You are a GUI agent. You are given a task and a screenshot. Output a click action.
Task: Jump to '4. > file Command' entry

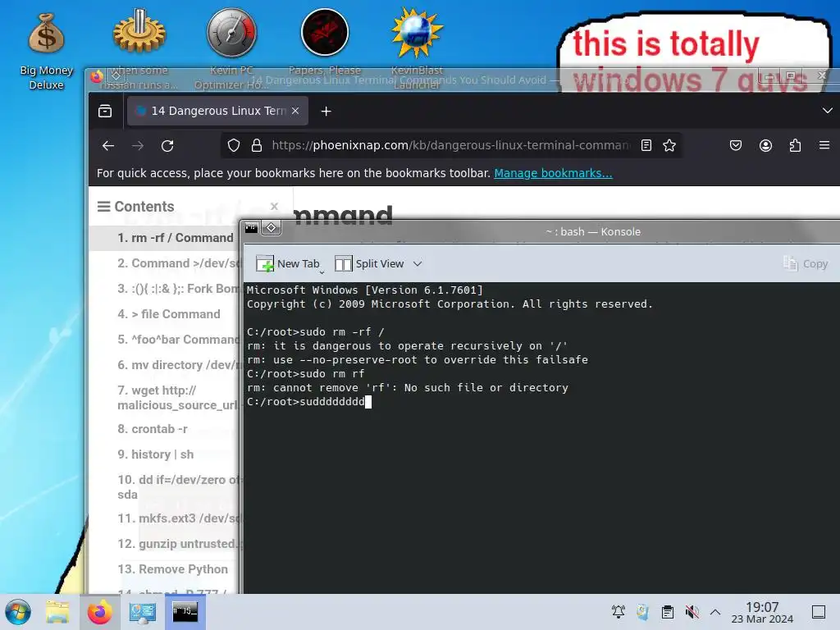pyautogui.click(x=169, y=314)
